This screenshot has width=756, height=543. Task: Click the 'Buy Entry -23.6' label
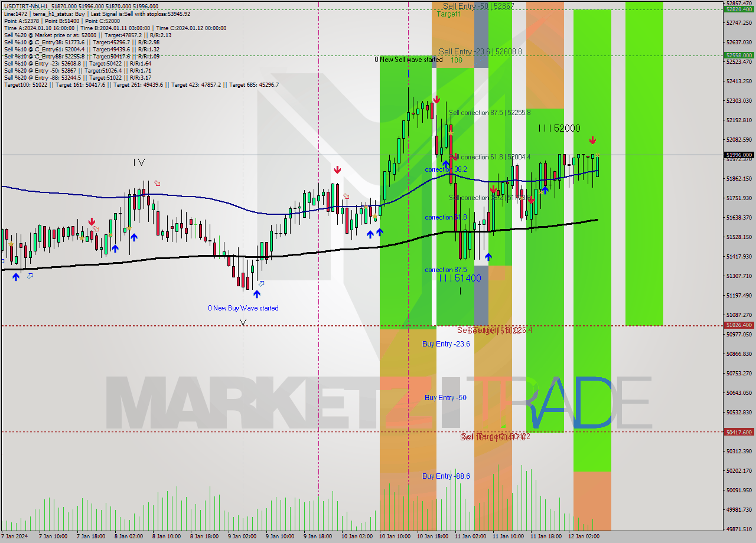[x=446, y=344]
